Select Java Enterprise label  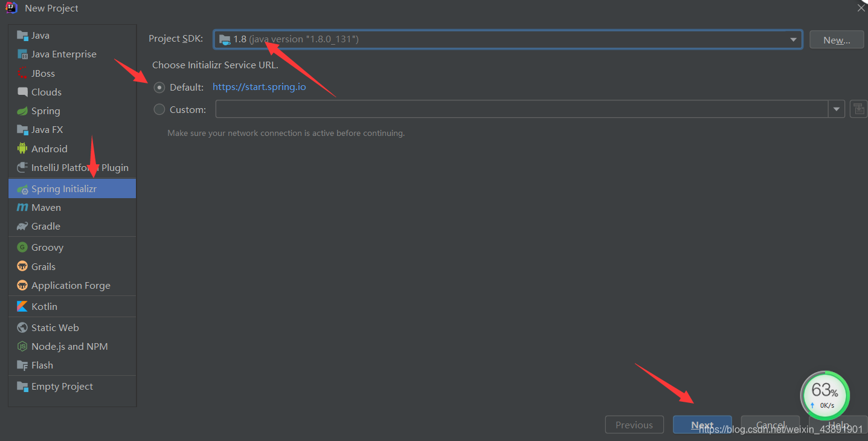point(64,54)
